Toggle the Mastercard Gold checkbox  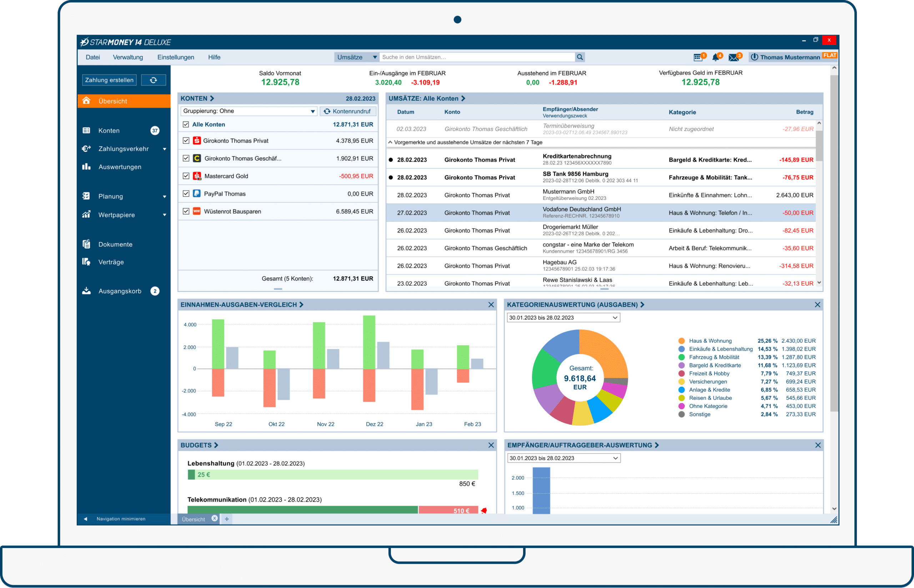(x=186, y=176)
